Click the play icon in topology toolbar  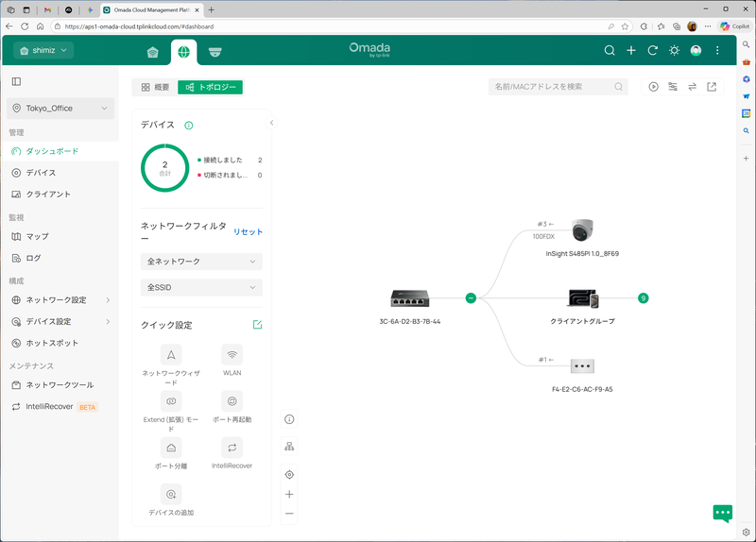(x=653, y=87)
